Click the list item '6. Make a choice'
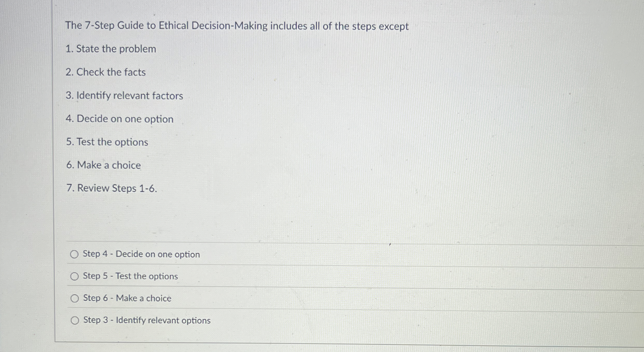This screenshot has width=644, height=352. (103, 165)
